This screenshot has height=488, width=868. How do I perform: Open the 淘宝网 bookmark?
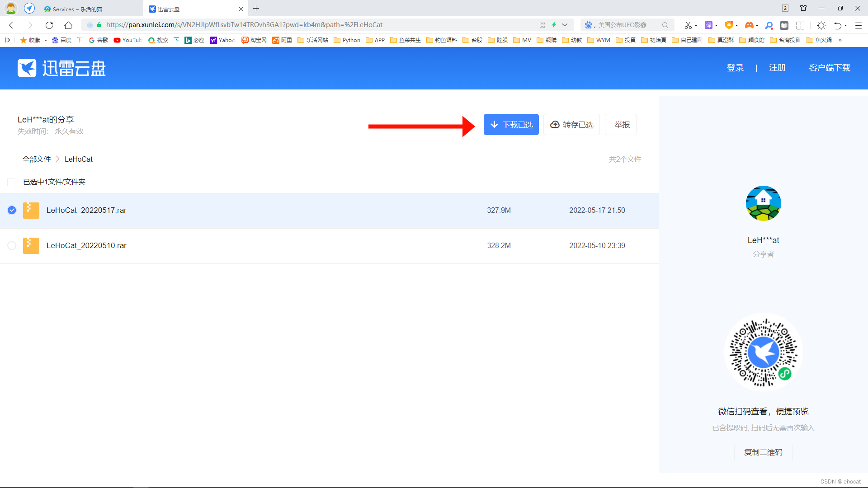coord(254,40)
